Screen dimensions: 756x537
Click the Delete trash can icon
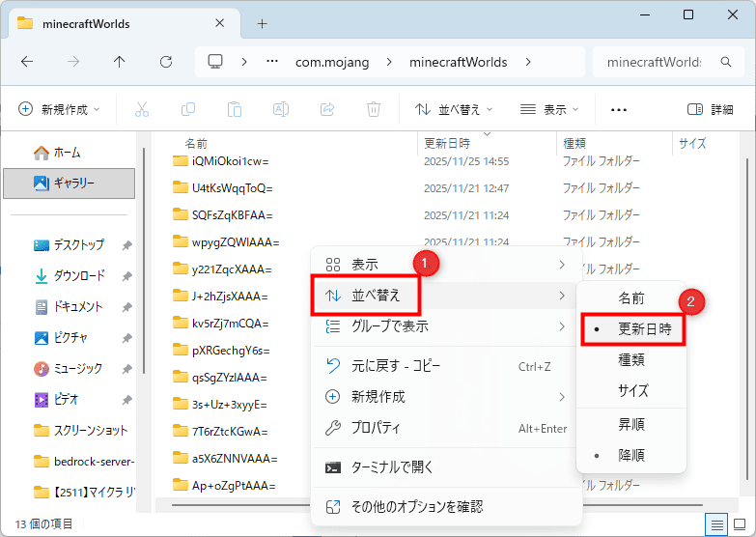click(374, 109)
